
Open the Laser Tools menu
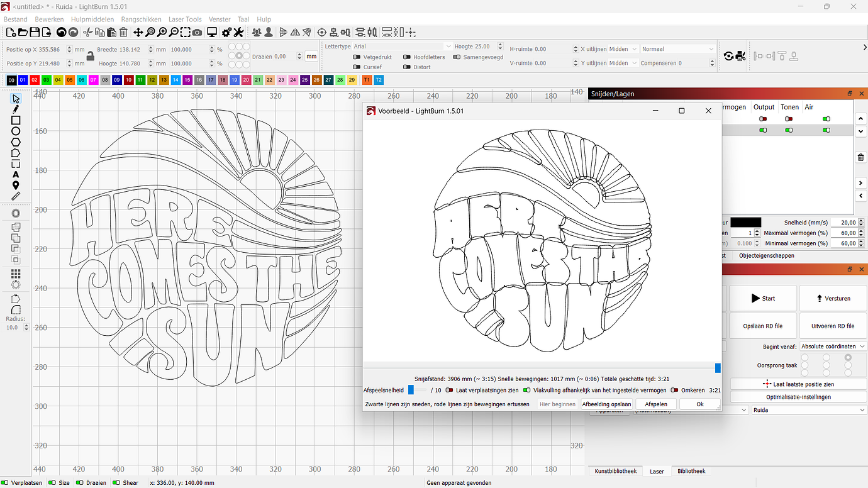[x=185, y=19]
